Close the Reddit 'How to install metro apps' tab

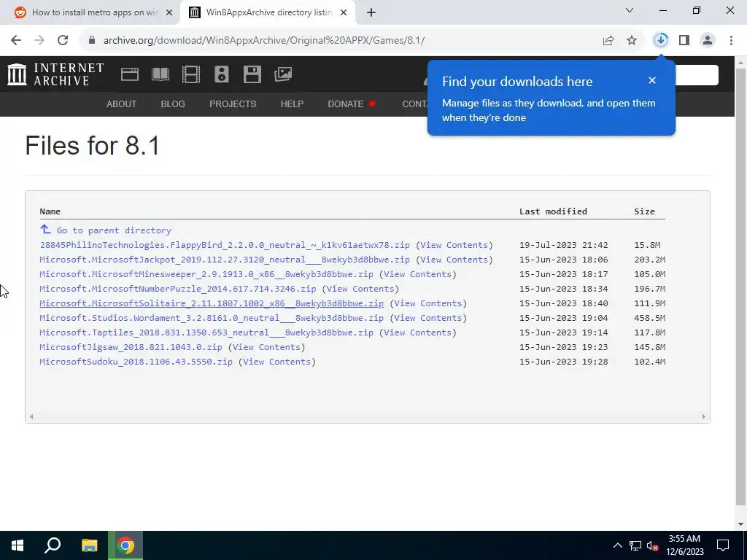[169, 12]
